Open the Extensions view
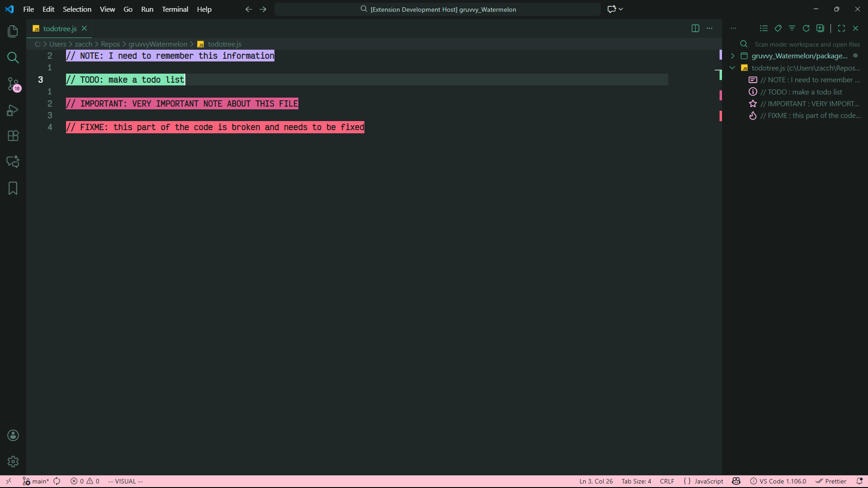868x488 pixels. click(13, 136)
